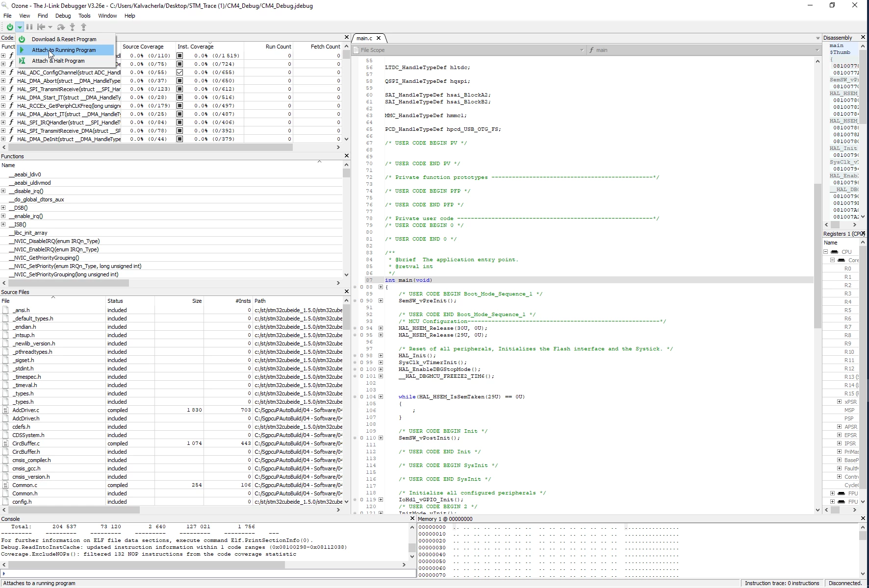Viewport: 869px width, 588px height.
Task: Click the step over toolbar icon
Action: pos(61,27)
